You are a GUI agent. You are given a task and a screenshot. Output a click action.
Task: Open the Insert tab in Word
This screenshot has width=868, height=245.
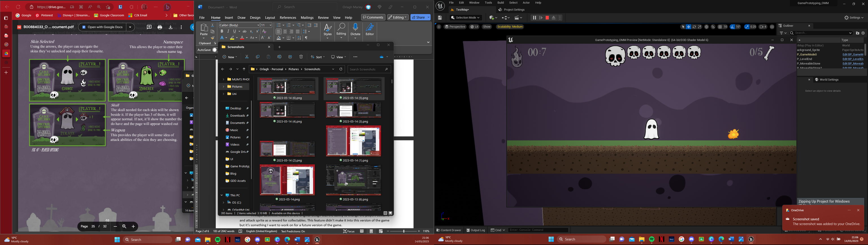pyautogui.click(x=229, y=18)
